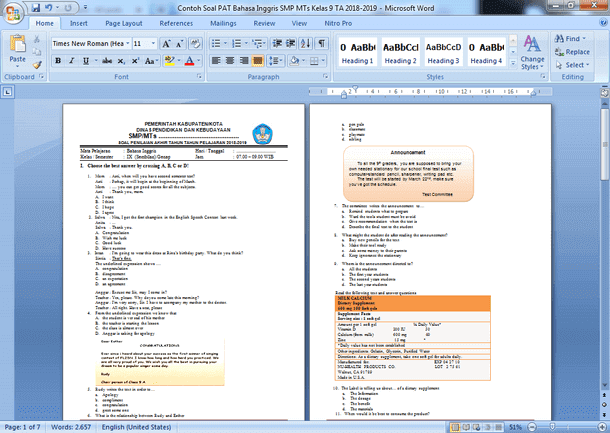Viewport: 610px width, 433px height.
Task: Switch to the References tab
Action: pyautogui.click(x=176, y=23)
